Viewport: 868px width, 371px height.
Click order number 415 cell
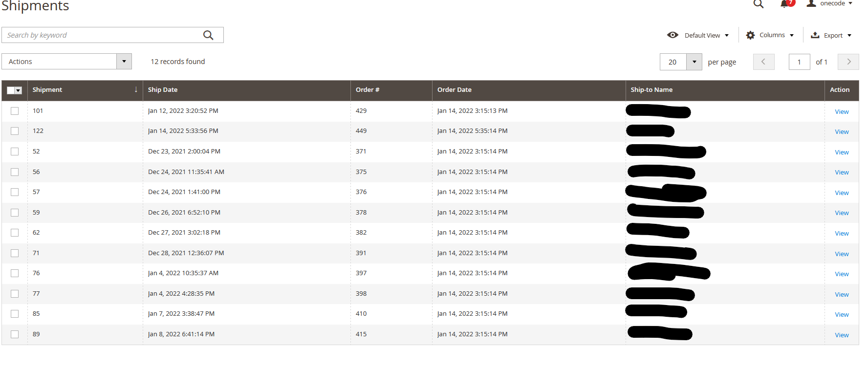[x=361, y=334]
